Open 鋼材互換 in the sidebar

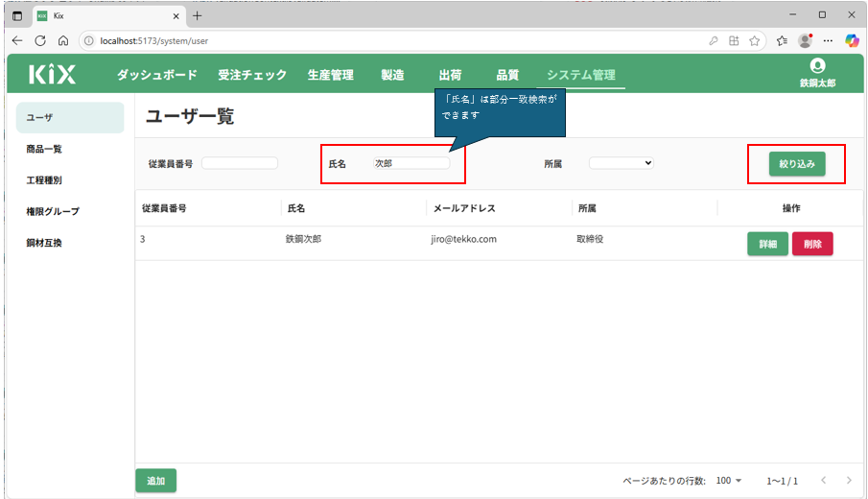[x=44, y=243]
